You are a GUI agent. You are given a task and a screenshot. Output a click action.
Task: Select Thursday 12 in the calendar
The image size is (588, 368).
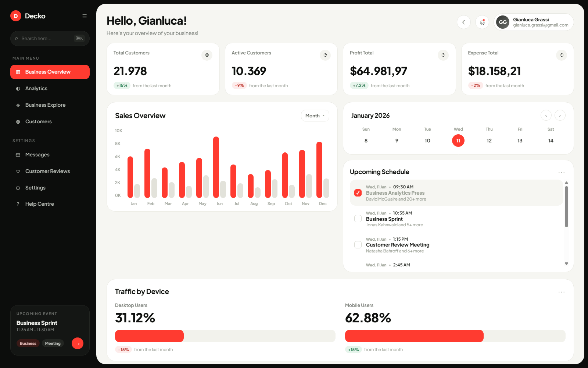pyautogui.click(x=489, y=141)
